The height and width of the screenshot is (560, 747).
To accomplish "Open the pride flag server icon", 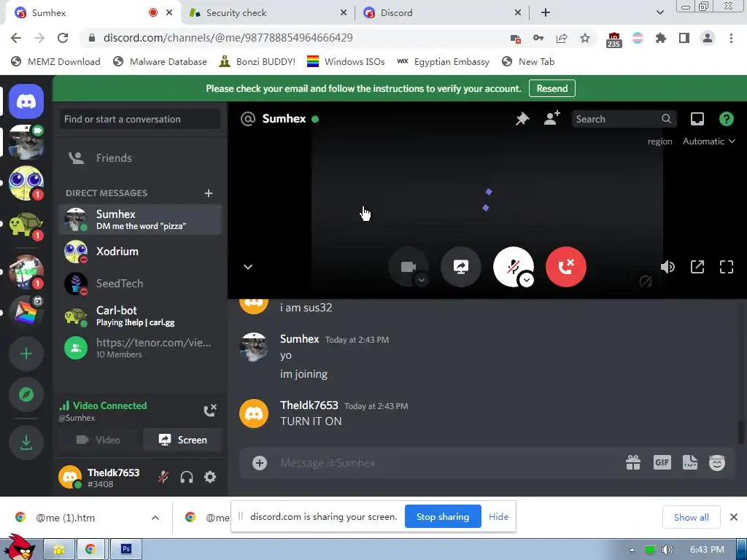I will 26,312.
